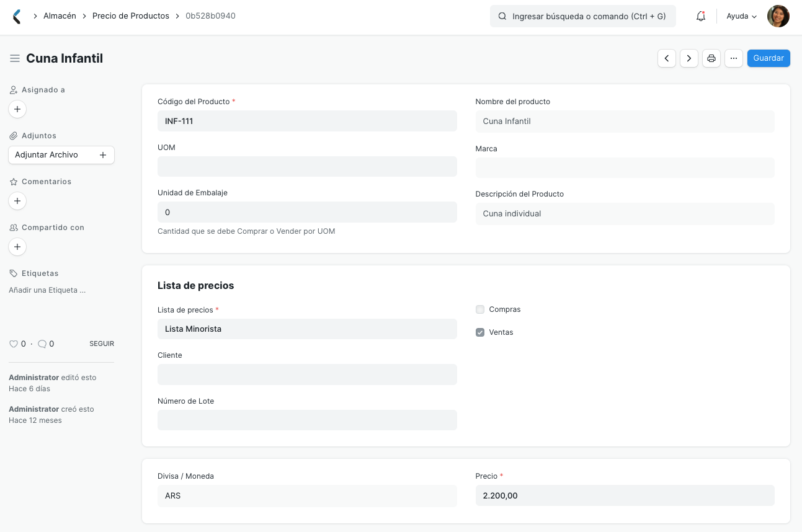Add assignee with plus under Asignado a

pyautogui.click(x=17, y=109)
